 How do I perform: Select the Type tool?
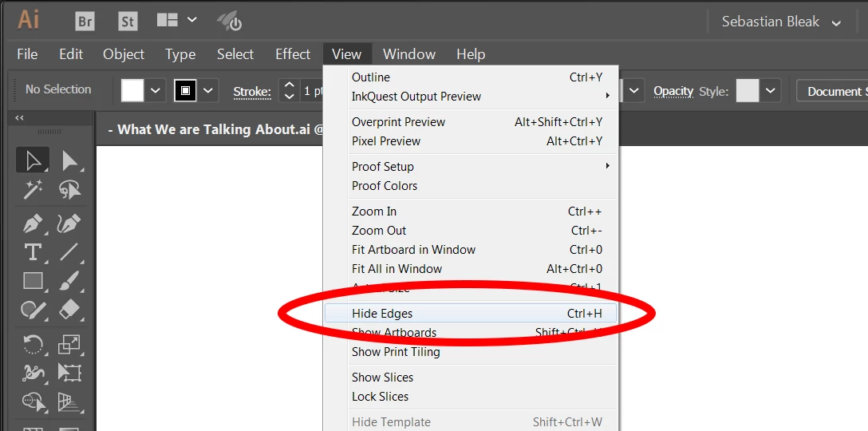click(x=33, y=252)
